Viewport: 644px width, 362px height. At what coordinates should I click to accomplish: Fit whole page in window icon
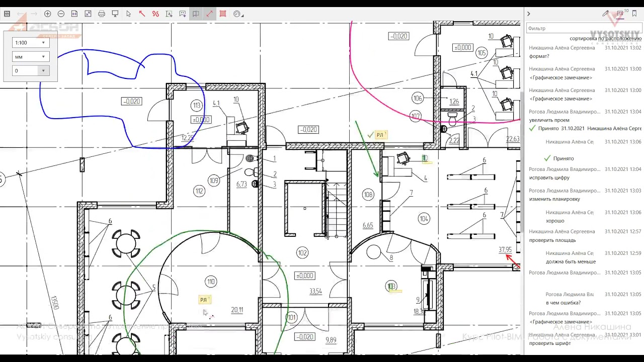coord(88,14)
